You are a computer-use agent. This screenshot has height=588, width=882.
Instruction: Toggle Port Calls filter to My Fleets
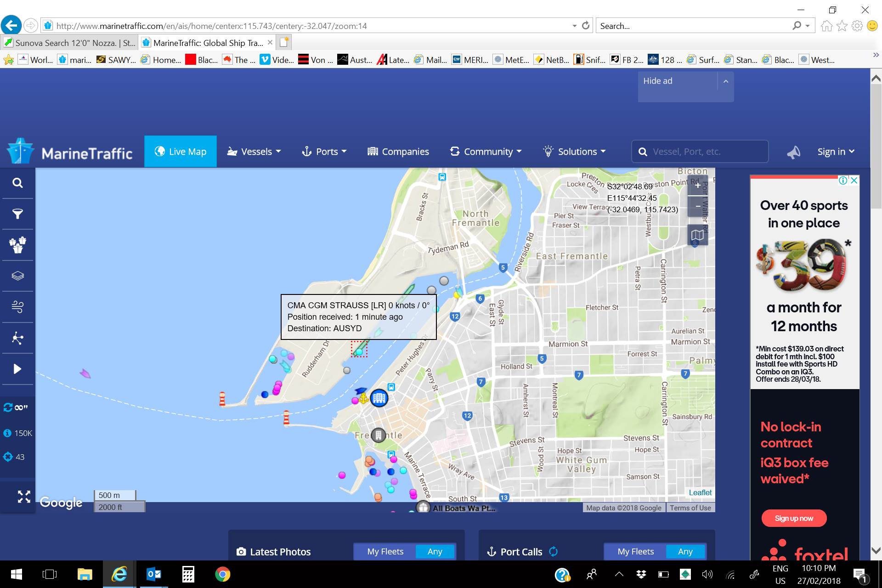pos(635,551)
